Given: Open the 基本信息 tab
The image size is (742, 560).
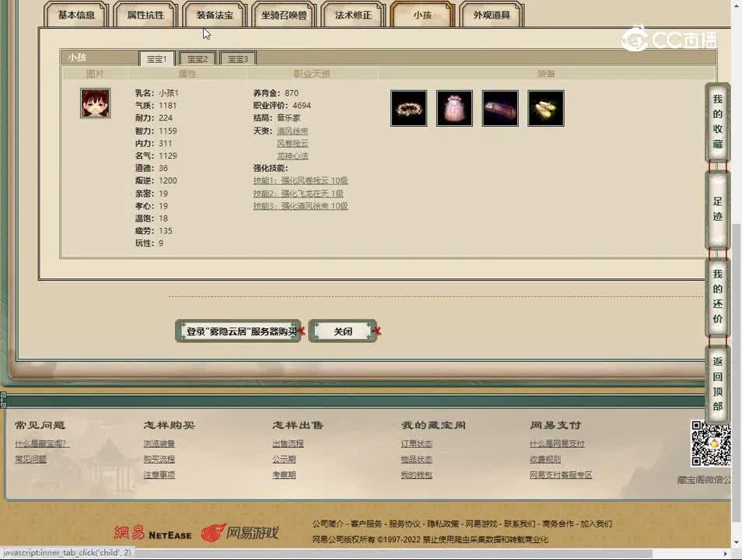Looking at the screenshot, I should [76, 15].
